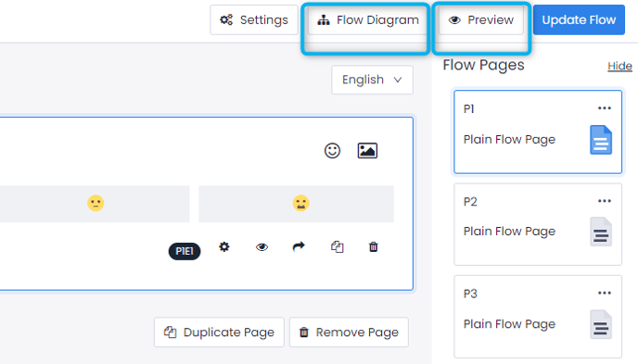
Task: Open the flow Preview
Action: click(481, 19)
